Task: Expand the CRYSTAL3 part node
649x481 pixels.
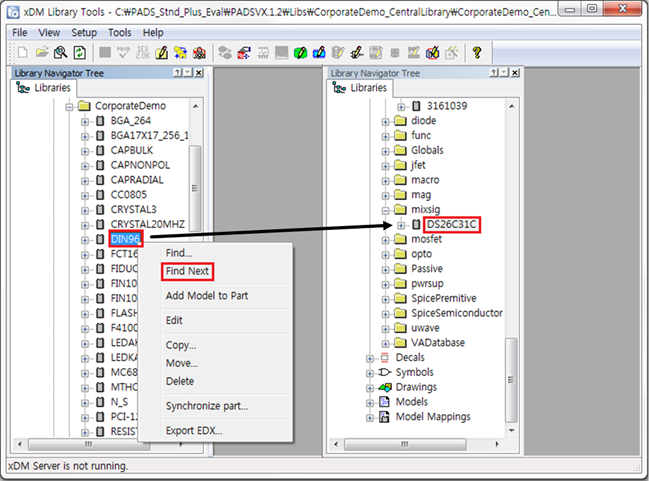Action: pyautogui.click(x=85, y=210)
